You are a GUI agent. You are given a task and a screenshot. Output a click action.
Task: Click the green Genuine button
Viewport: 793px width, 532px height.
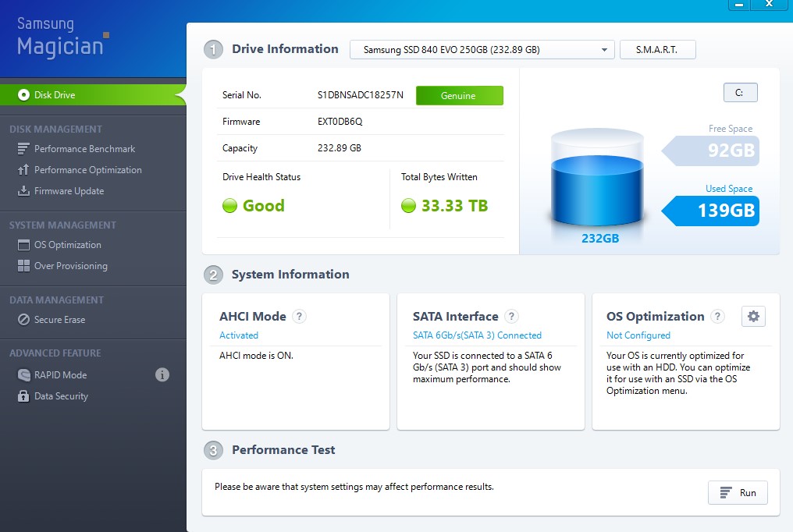[x=459, y=95]
